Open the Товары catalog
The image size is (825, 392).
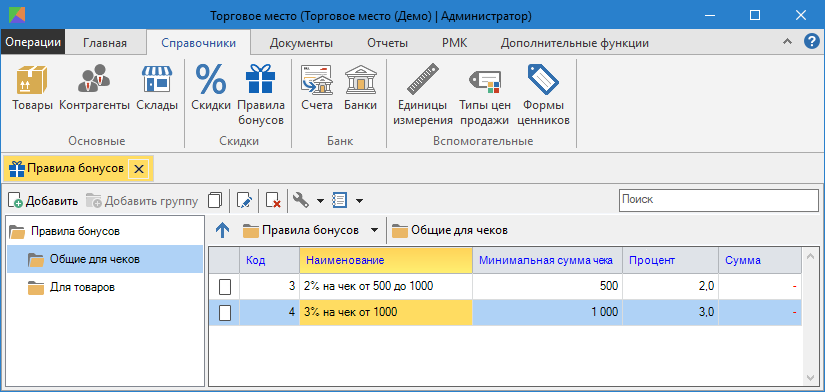click(33, 88)
